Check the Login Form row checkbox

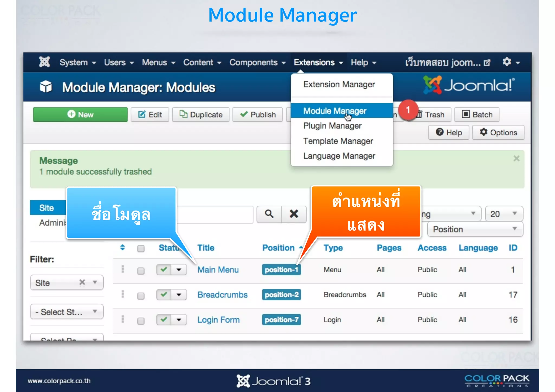[x=141, y=321]
